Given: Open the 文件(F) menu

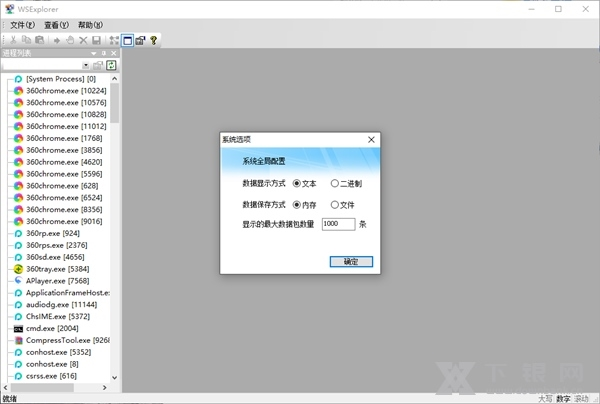Looking at the screenshot, I should [22, 25].
